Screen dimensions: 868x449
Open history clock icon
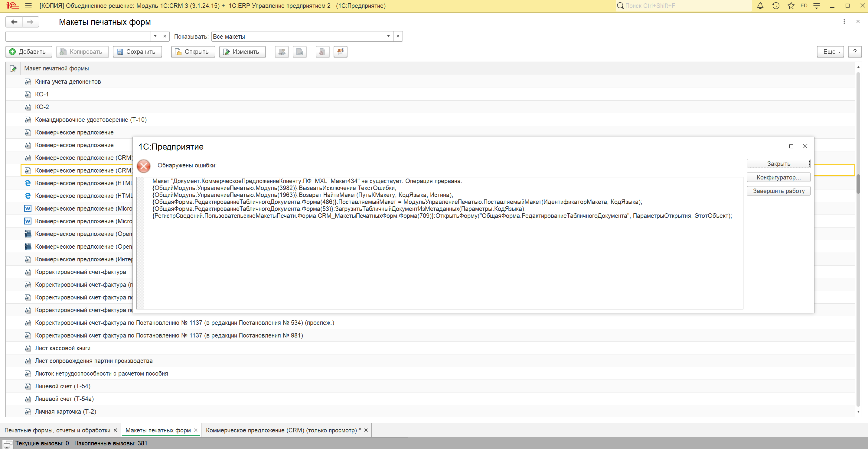(776, 6)
